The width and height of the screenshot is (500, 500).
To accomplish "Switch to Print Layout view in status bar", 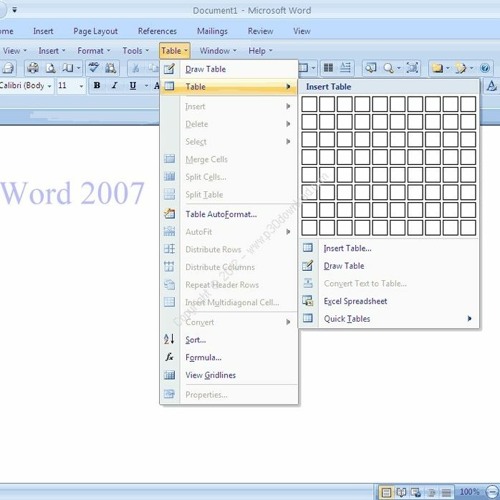I will [x=386, y=492].
